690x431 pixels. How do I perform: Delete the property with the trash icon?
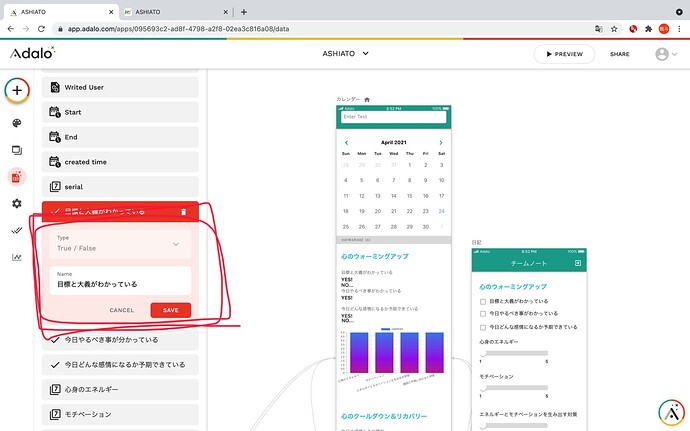click(184, 212)
